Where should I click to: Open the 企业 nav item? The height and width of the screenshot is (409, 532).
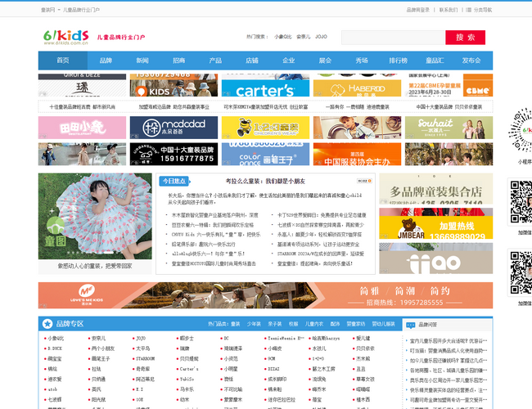(289, 61)
